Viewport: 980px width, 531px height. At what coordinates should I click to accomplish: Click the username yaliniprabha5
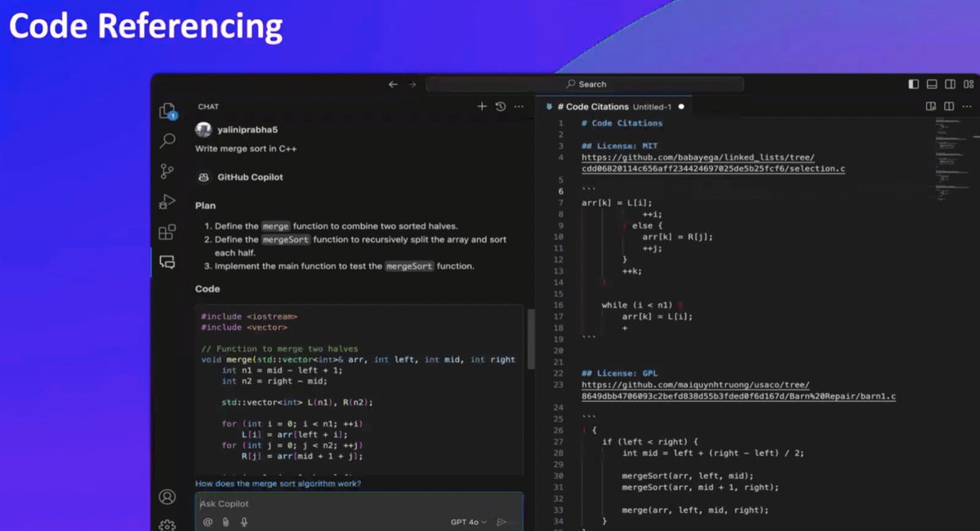pos(247,129)
